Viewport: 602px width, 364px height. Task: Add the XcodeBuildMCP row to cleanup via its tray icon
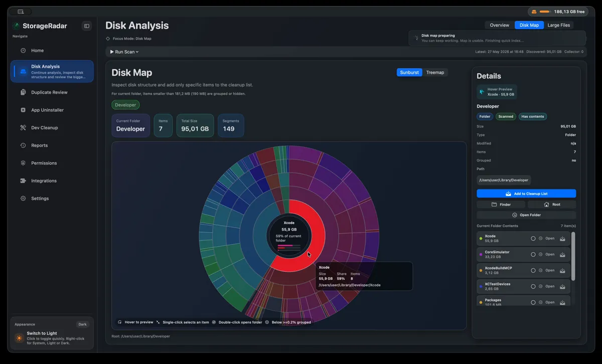562,270
